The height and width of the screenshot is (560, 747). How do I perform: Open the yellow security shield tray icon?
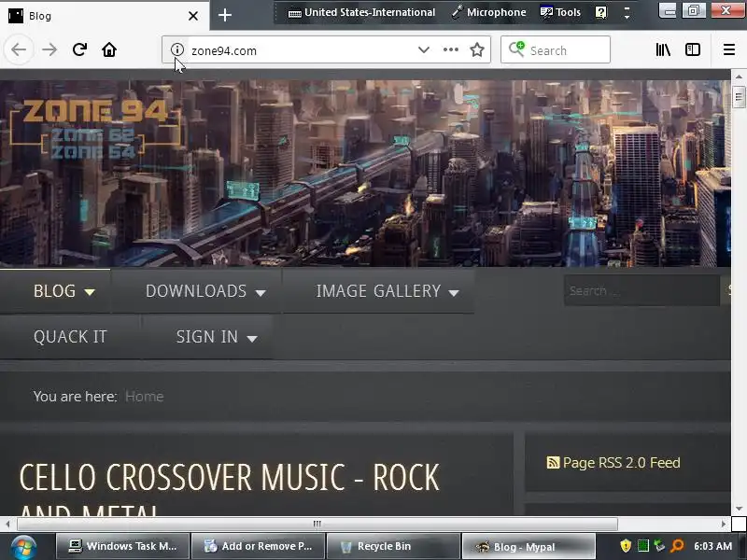pyautogui.click(x=626, y=546)
